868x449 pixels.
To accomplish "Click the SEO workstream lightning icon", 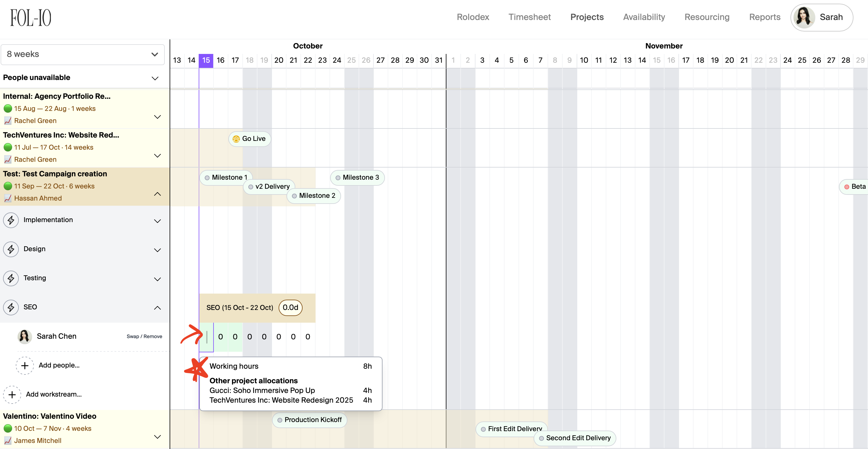I will [11, 308].
